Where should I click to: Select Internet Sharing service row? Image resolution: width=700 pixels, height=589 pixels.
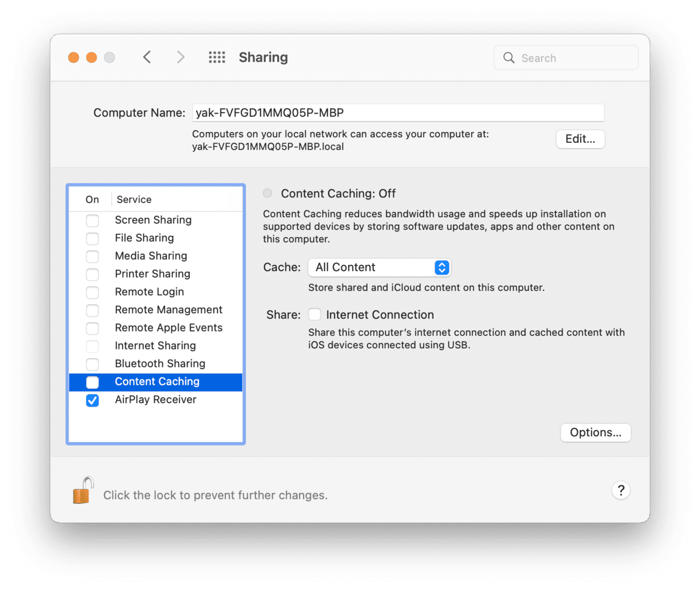[x=155, y=345]
